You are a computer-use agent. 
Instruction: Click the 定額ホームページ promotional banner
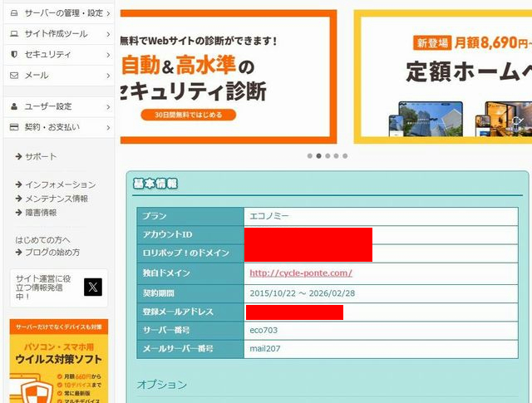pos(442,76)
